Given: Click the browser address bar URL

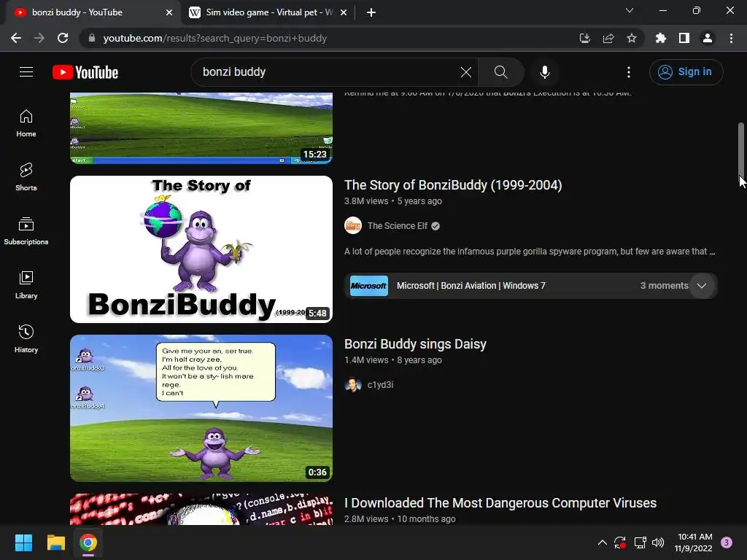Looking at the screenshot, I should tap(215, 38).
